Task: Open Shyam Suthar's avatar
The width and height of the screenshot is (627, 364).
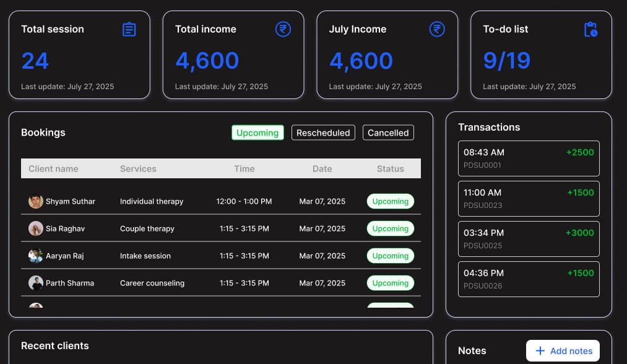Action: click(x=35, y=201)
